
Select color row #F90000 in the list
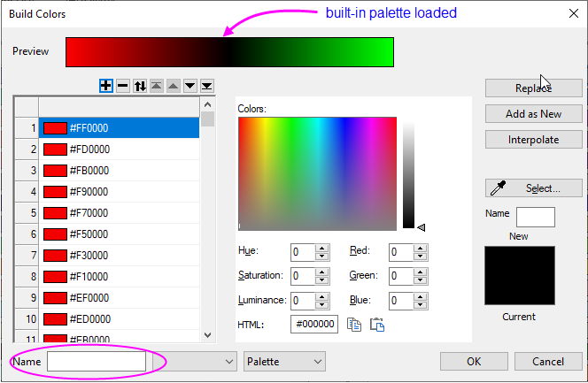120,192
